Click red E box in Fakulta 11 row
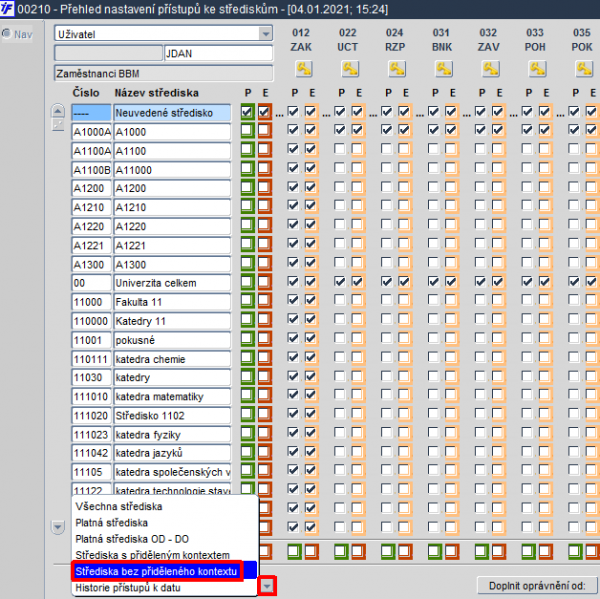Viewport: 600px width, 599px height. pos(265,300)
